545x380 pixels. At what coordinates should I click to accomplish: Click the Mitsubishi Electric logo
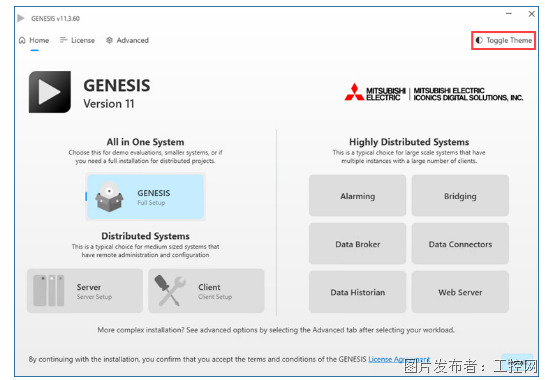[x=433, y=93]
